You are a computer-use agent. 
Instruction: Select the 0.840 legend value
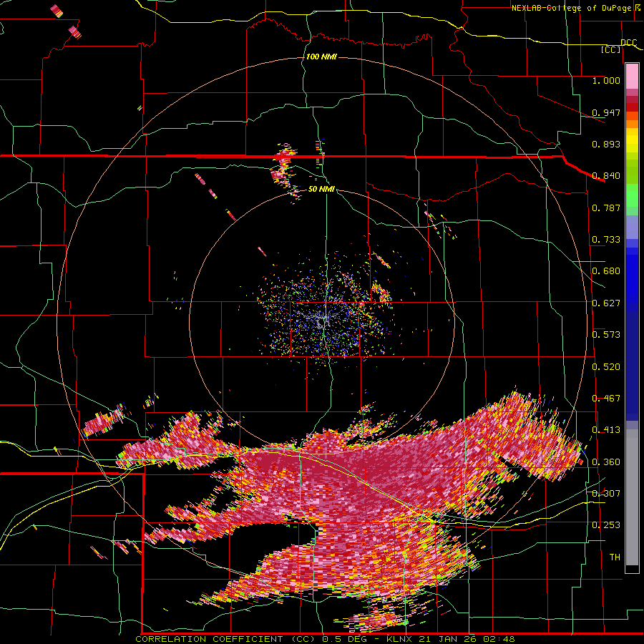[606, 176]
